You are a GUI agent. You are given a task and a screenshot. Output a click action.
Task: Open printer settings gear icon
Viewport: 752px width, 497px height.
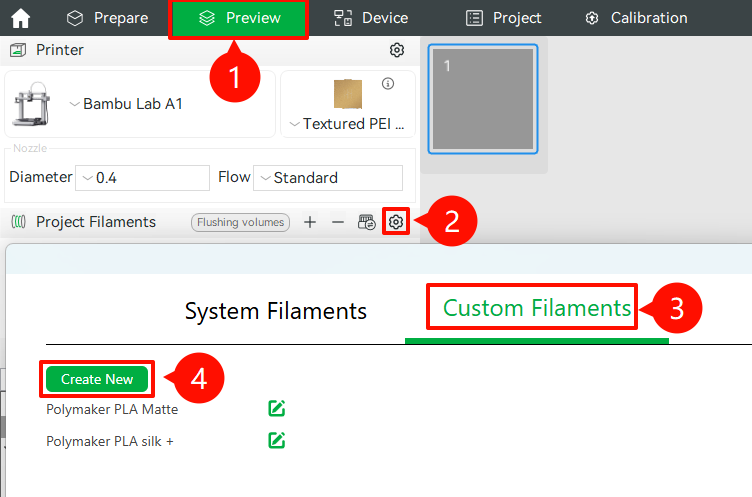[397, 50]
